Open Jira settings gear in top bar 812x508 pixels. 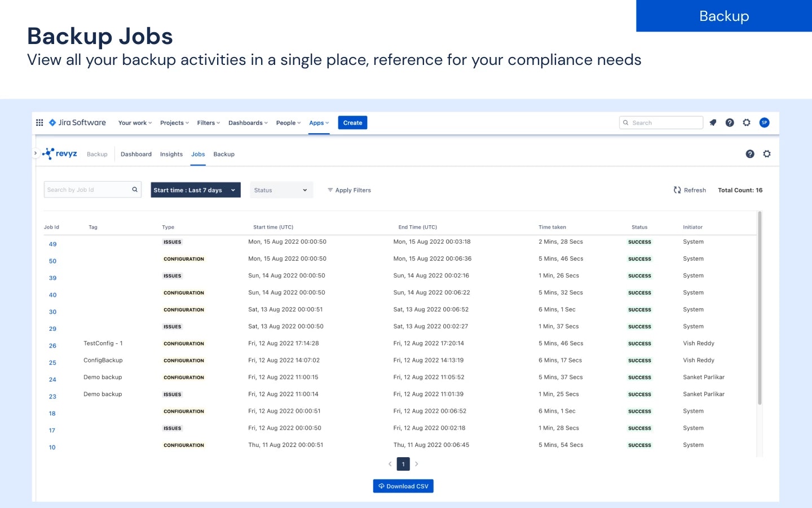pyautogui.click(x=747, y=122)
